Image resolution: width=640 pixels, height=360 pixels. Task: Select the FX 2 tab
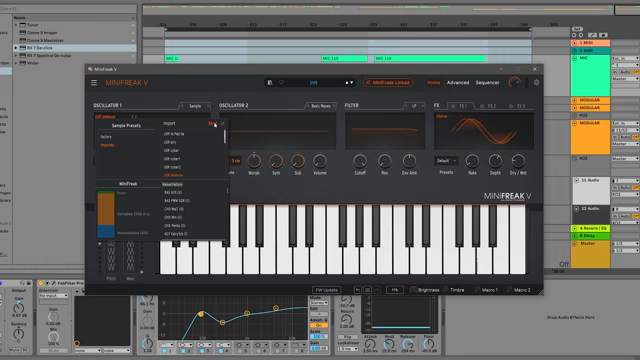(x=488, y=106)
